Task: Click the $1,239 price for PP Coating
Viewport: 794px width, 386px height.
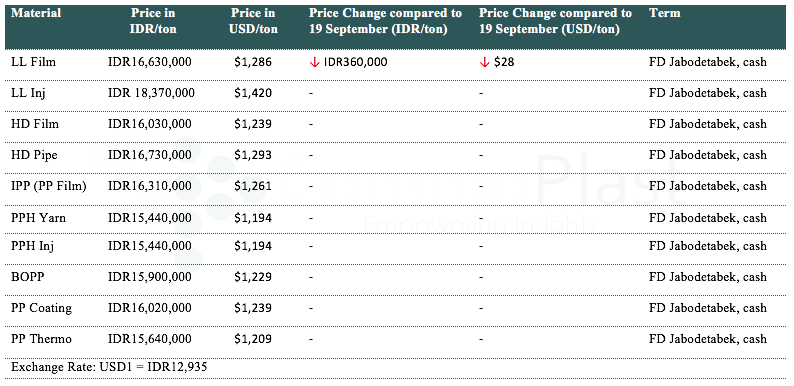Action: pos(253,308)
